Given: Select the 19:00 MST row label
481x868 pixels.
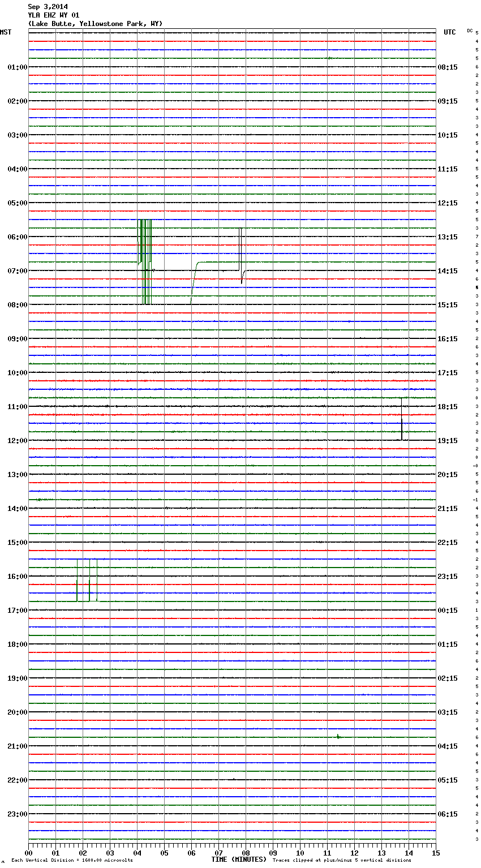Looking at the screenshot, I should 18,678.
